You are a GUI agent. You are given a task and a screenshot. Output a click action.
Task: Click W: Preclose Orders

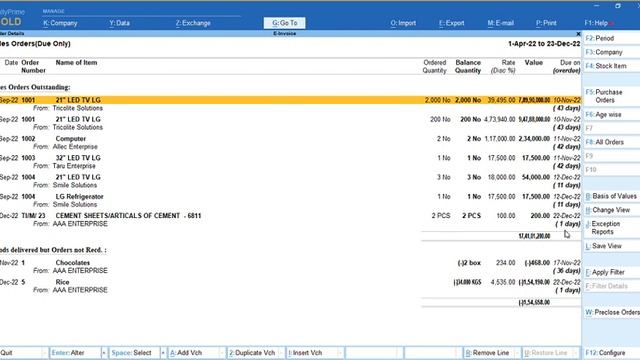click(x=611, y=312)
